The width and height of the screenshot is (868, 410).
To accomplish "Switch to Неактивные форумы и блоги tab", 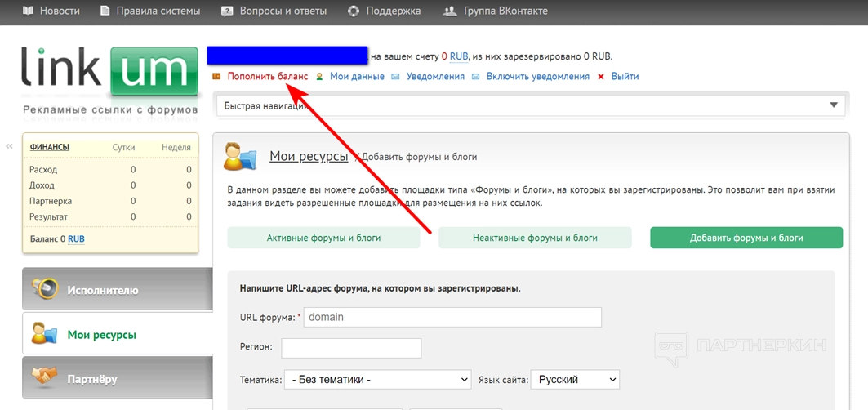I will click(x=536, y=238).
